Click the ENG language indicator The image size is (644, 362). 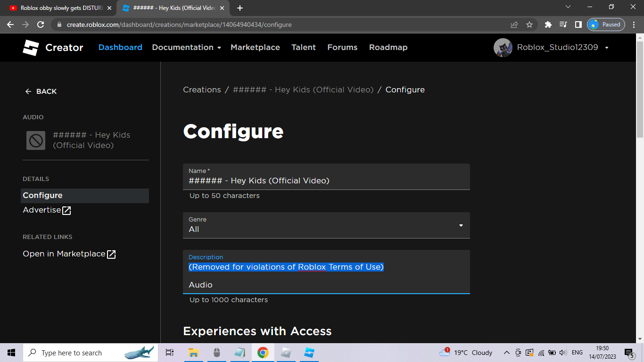[577, 353]
